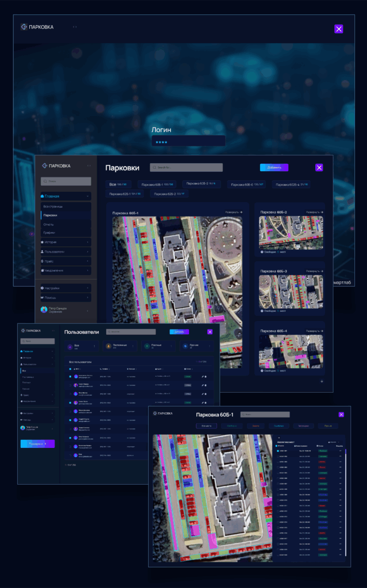Expand Пользователи in the Парковки window sidebar

point(65,252)
